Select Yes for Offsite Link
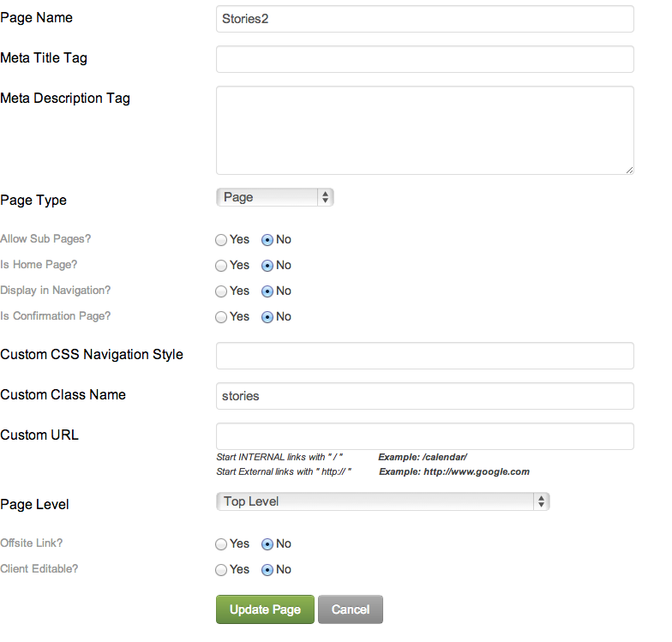Viewport: 672px width, 642px height. [x=221, y=544]
